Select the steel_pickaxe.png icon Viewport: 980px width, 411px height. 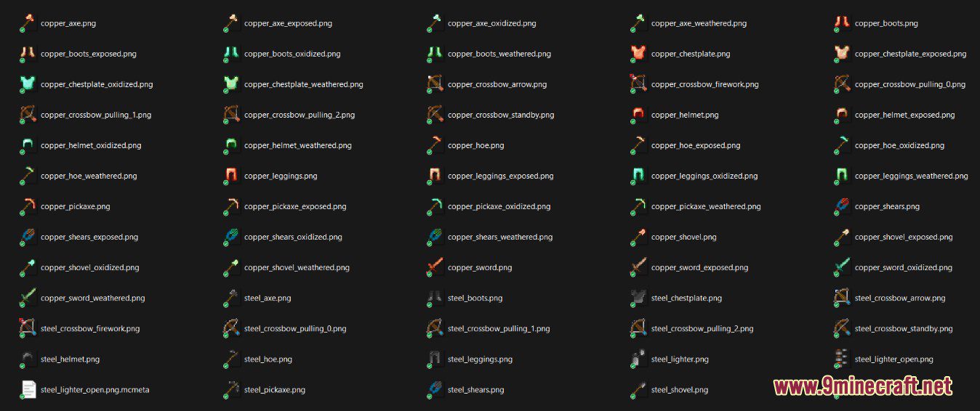231,389
